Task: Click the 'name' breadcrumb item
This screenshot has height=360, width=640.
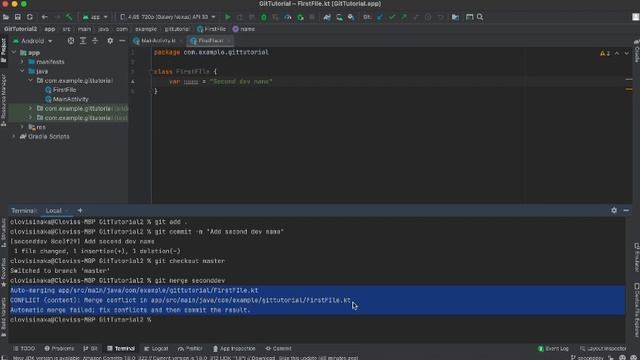Action: click(244, 29)
